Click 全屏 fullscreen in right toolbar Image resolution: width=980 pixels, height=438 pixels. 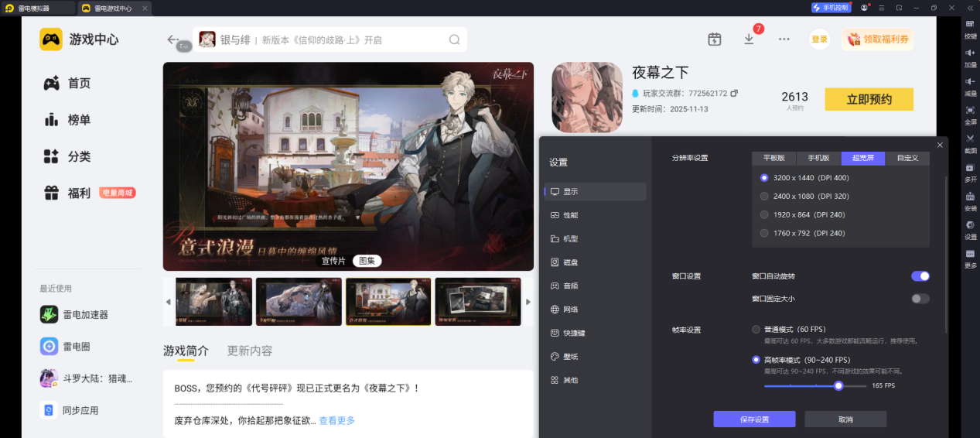pos(970,115)
